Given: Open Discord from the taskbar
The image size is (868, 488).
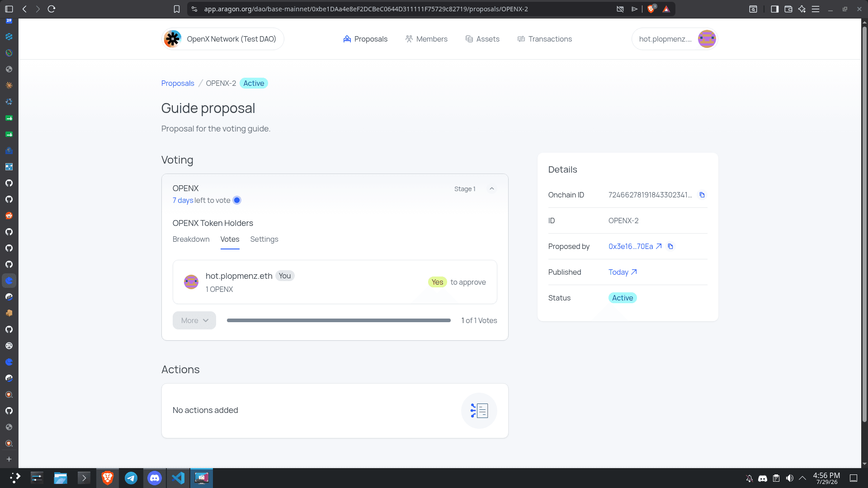Looking at the screenshot, I should point(155,478).
